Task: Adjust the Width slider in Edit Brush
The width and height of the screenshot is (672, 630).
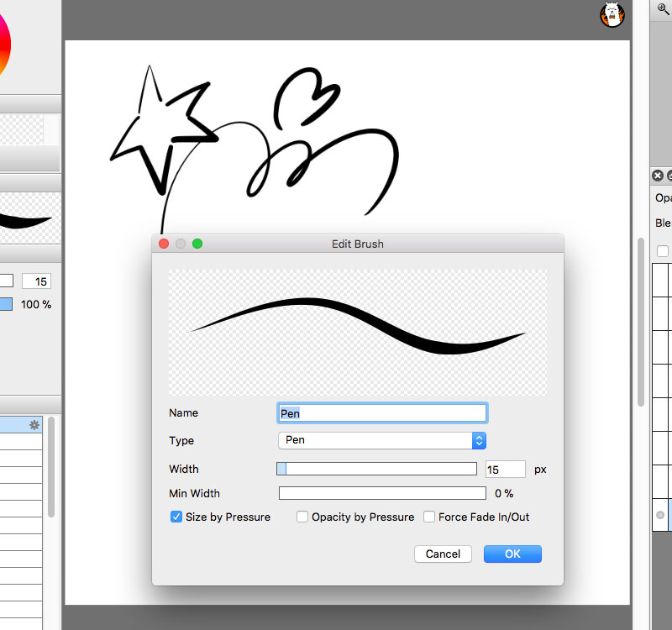Action: coord(376,469)
